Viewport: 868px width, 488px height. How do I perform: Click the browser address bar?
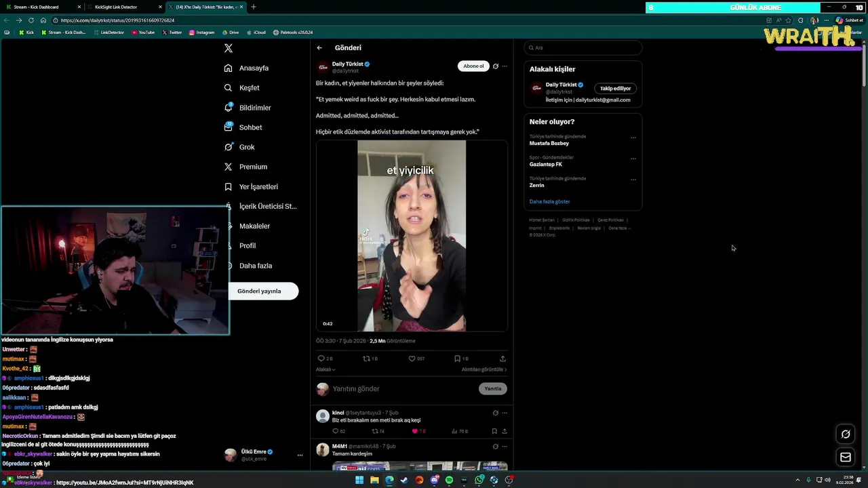(407, 20)
